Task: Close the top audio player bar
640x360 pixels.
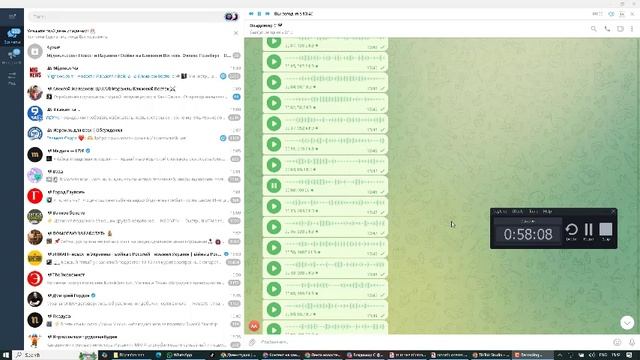Action: [633, 14]
